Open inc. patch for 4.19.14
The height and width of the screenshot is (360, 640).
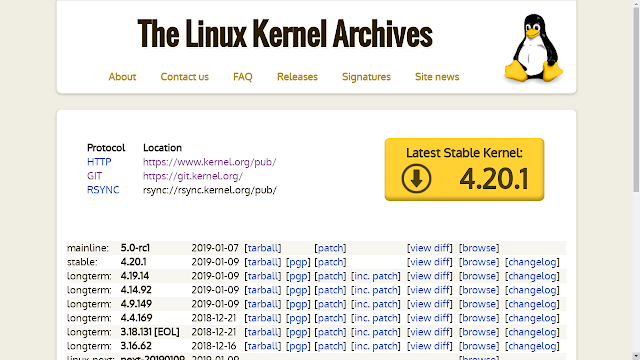pos(376,276)
